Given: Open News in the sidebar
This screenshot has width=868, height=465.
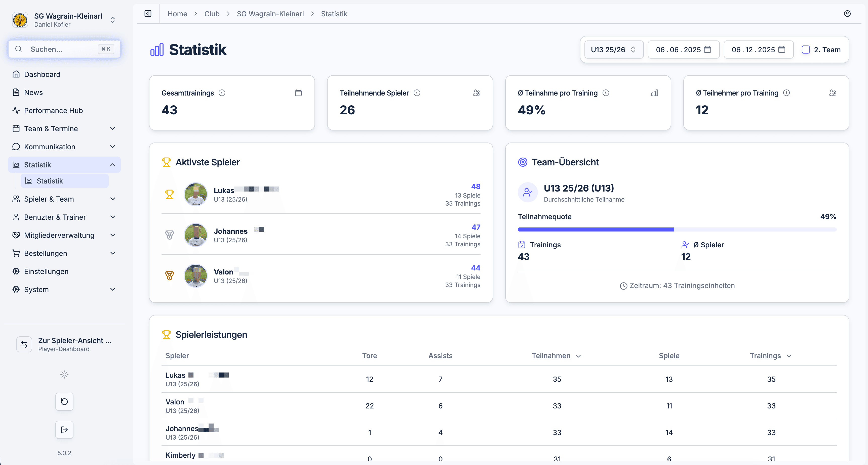Looking at the screenshot, I should [x=64, y=92].
